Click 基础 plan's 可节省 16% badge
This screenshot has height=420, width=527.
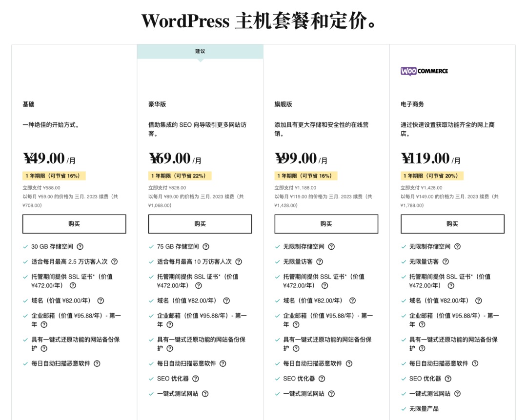pyautogui.click(x=54, y=176)
